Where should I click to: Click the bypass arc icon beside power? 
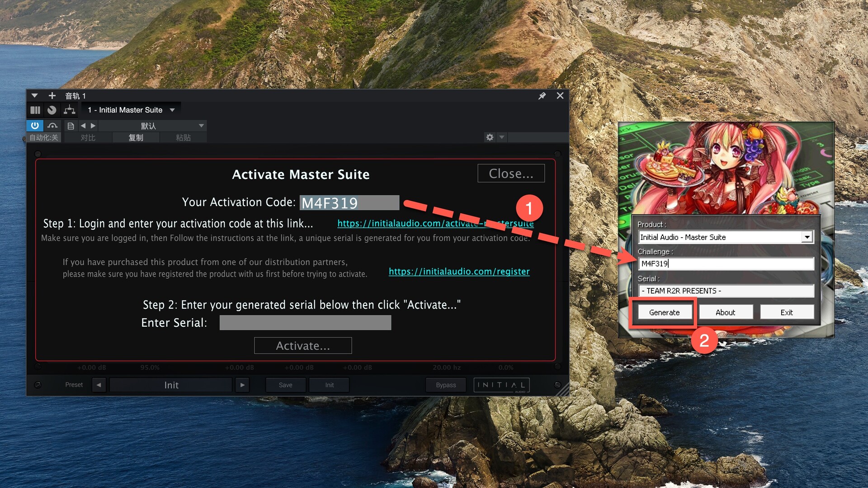52,126
